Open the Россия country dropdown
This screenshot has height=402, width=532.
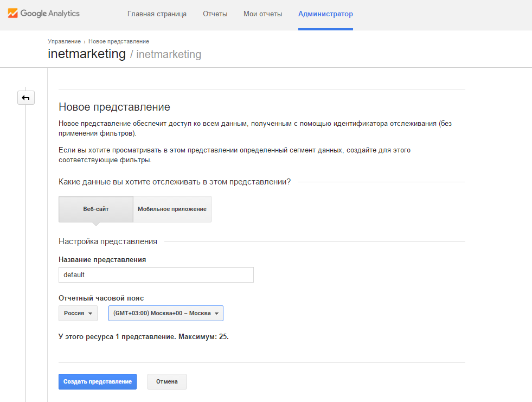tap(78, 313)
